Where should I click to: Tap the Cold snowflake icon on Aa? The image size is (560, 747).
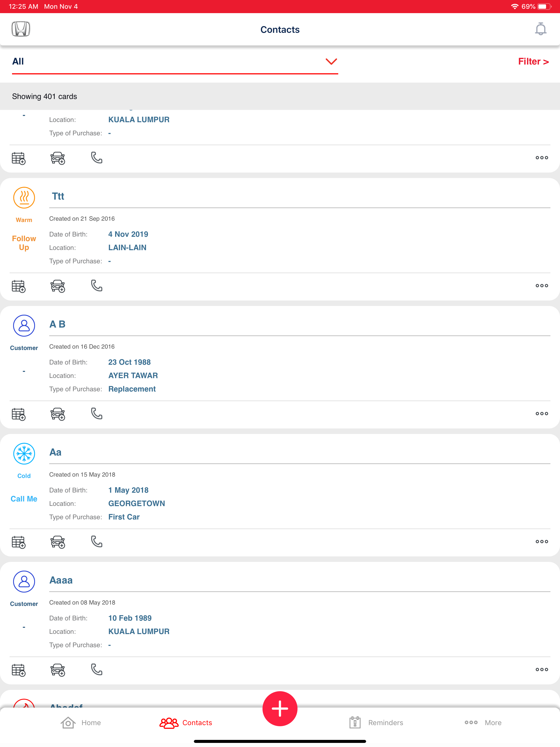[x=24, y=454]
